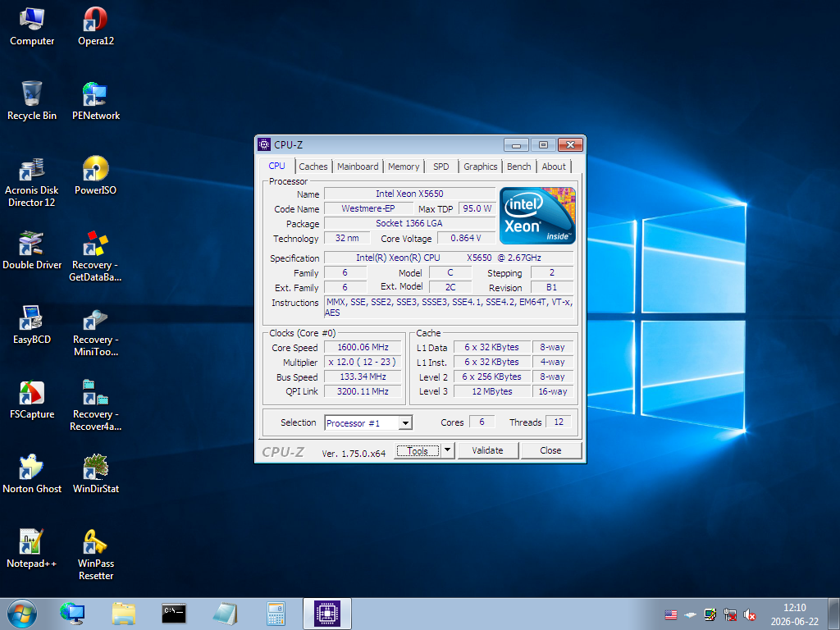840x630 pixels.
Task: Open the Memory tab
Action: 404,167
